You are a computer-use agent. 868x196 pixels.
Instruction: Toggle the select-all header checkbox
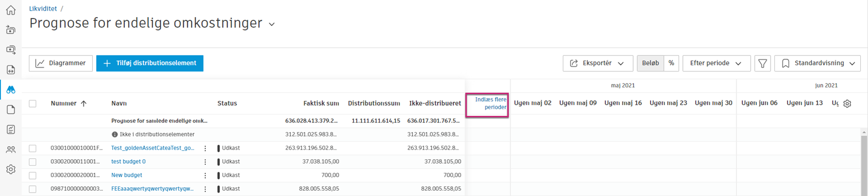tap(33, 103)
